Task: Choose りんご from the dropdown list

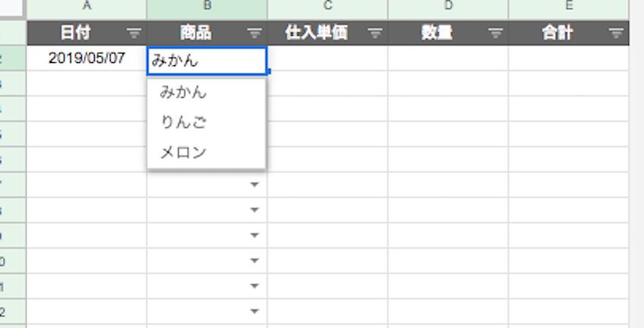Action: [183, 123]
